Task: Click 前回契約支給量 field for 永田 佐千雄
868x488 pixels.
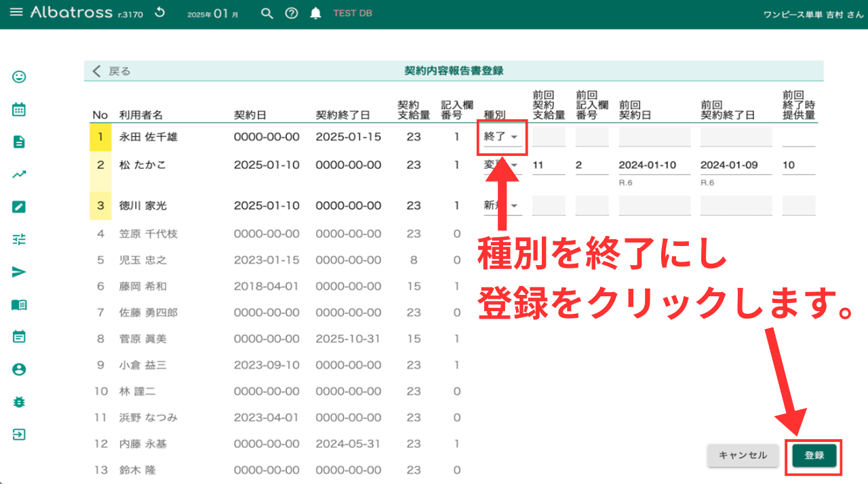Action: tap(549, 137)
